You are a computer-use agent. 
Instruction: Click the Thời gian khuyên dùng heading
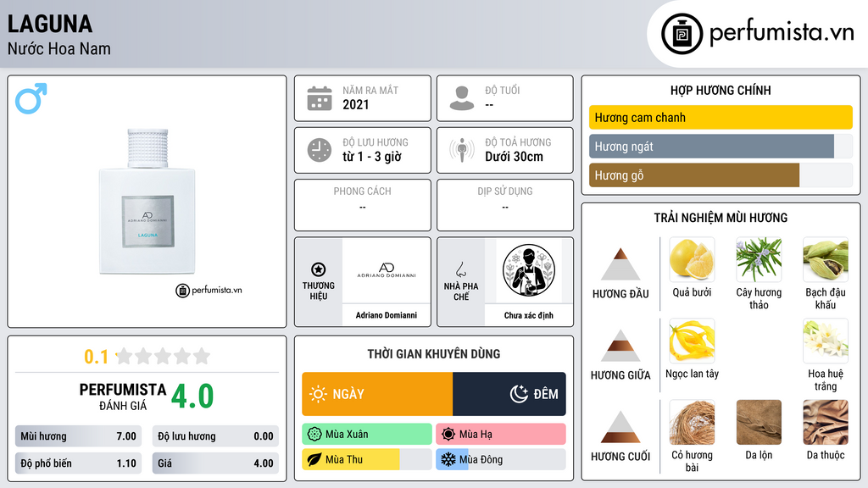click(434, 353)
